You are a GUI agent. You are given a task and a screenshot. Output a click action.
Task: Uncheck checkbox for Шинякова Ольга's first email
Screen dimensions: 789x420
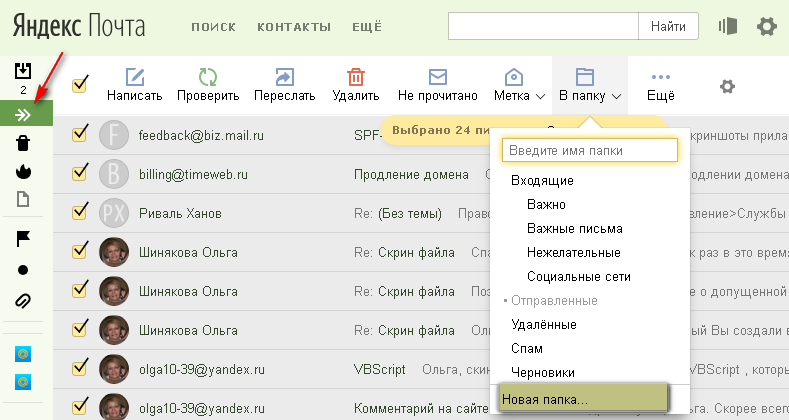[x=80, y=250]
